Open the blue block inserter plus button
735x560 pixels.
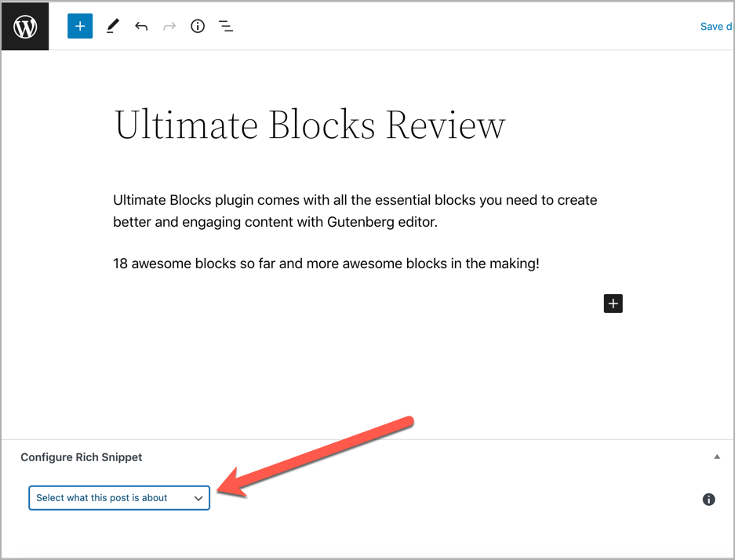[x=80, y=26]
